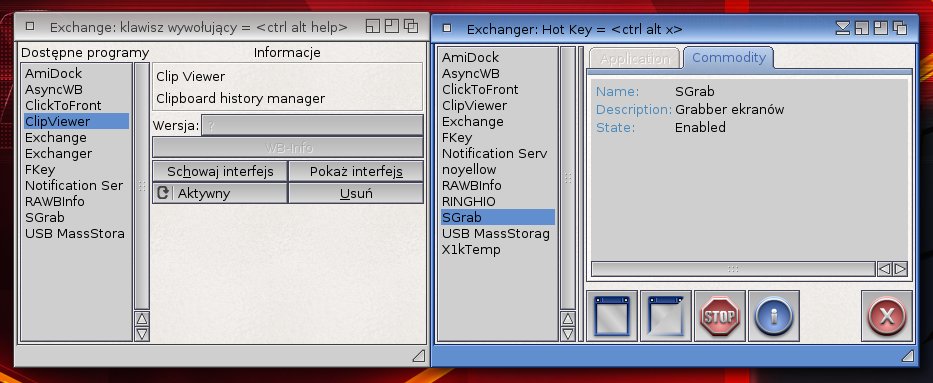933x383 pixels.
Task: Switch to the Commodity tab
Action: [x=728, y=58]
